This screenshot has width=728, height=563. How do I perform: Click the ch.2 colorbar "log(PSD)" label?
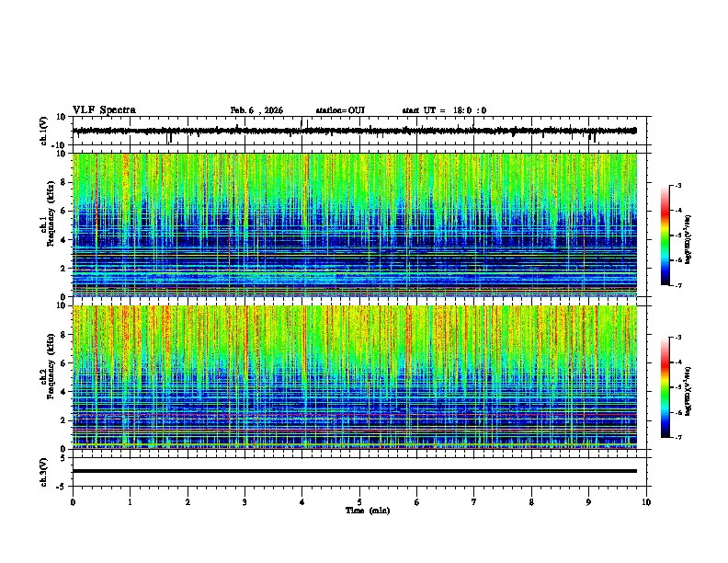tap(688, 391)
